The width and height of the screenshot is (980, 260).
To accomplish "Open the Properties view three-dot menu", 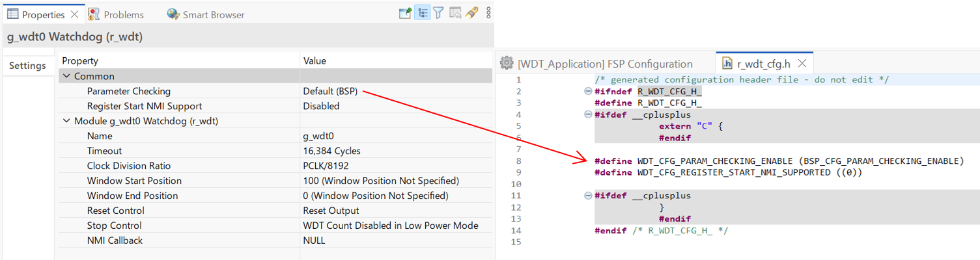I will coord(488,13).
